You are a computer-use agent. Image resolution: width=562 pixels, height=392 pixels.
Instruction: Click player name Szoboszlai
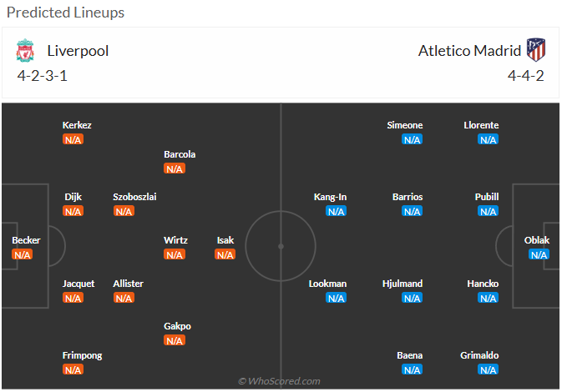(x=134, y=197)
